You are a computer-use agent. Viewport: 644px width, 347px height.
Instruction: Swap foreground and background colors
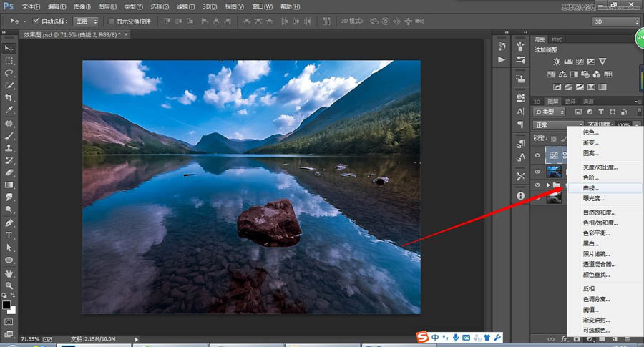[13, 295]
